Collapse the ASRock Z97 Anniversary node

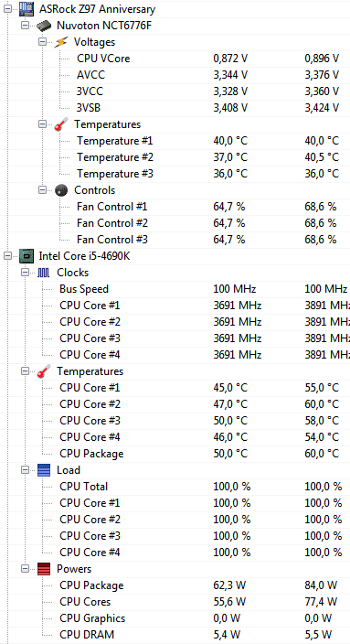pos(8,9)
